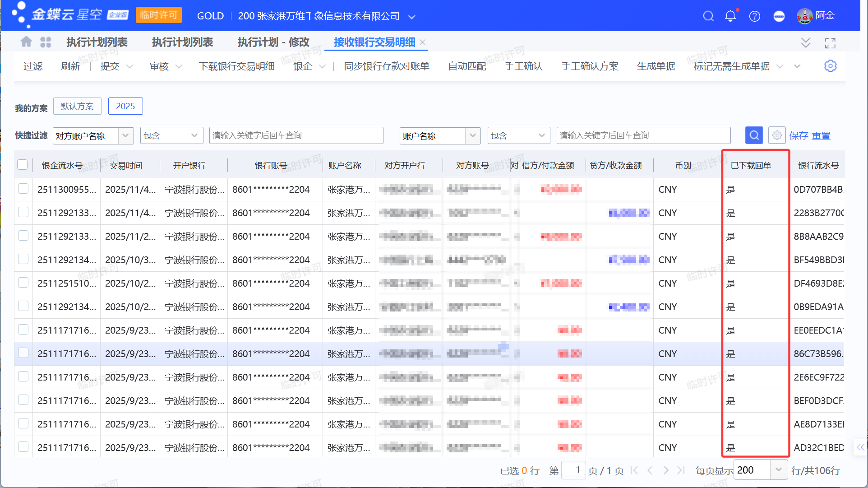Open the app grid menu icon
The image size is (868, 488).
46,42
